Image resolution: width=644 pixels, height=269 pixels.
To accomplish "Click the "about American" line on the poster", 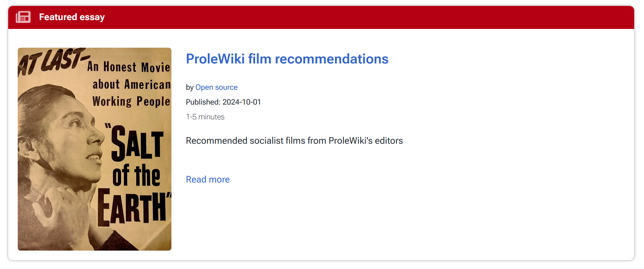I will pos(131,85).
